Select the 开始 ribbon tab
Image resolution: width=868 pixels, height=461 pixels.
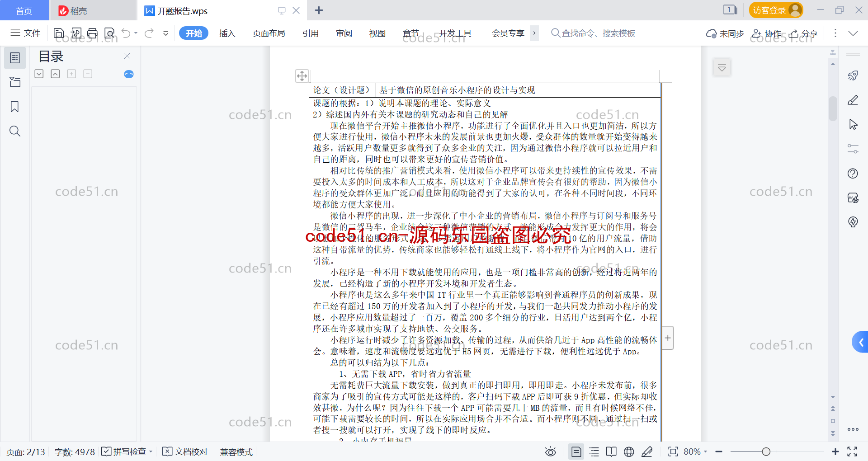coord(193,33)
